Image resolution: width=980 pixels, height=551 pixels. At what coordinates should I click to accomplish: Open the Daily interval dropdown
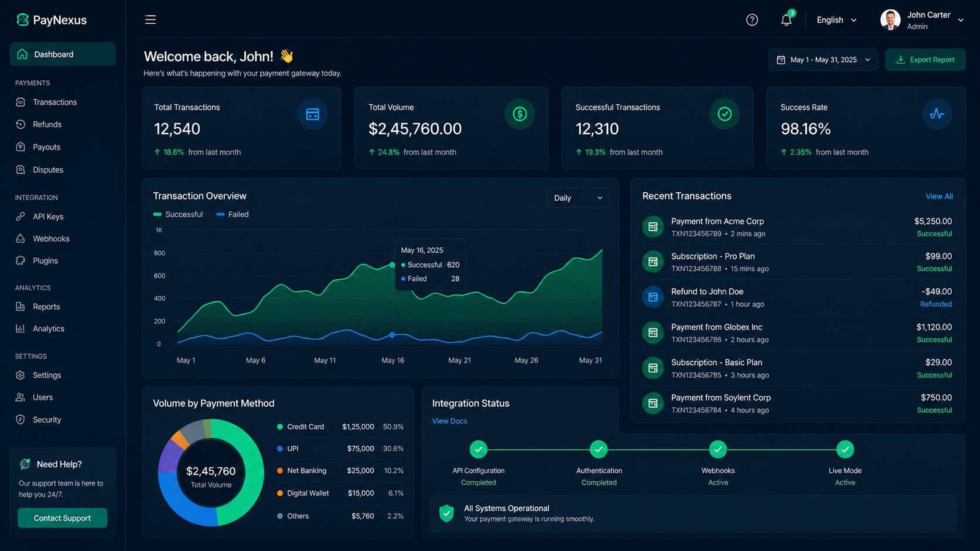point(578,198)
